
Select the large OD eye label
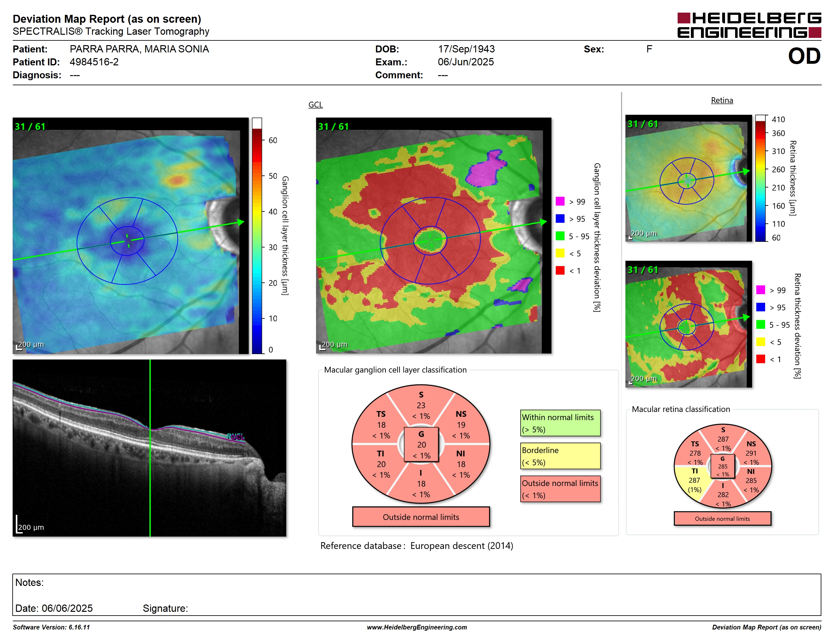(804, 56)
